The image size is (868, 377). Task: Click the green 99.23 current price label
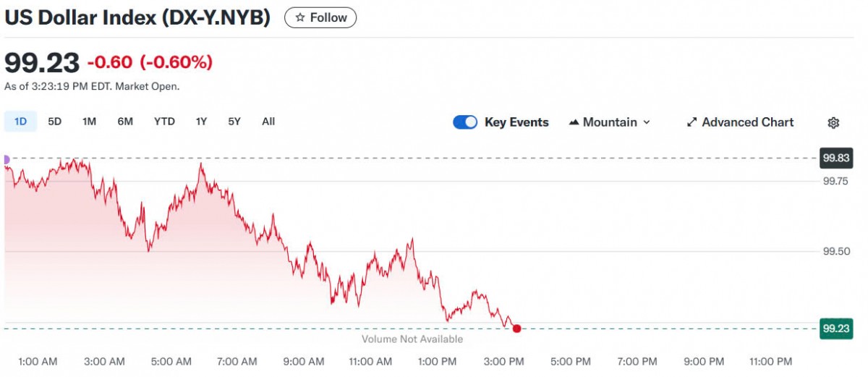tap(835, 328)
